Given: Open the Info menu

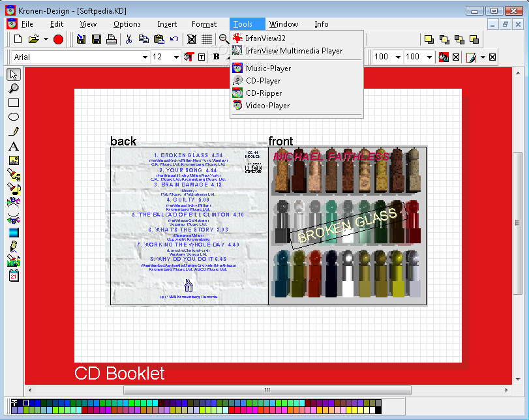Looking at the screenshot, I should point(321,24).
